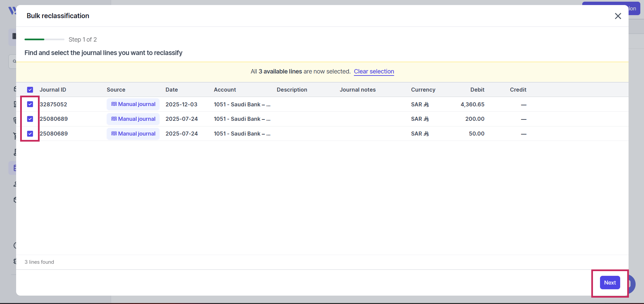644x304 pixels.
Task: Uncheck the checkbox for journal 32875052
Action: tap(30, 104)
